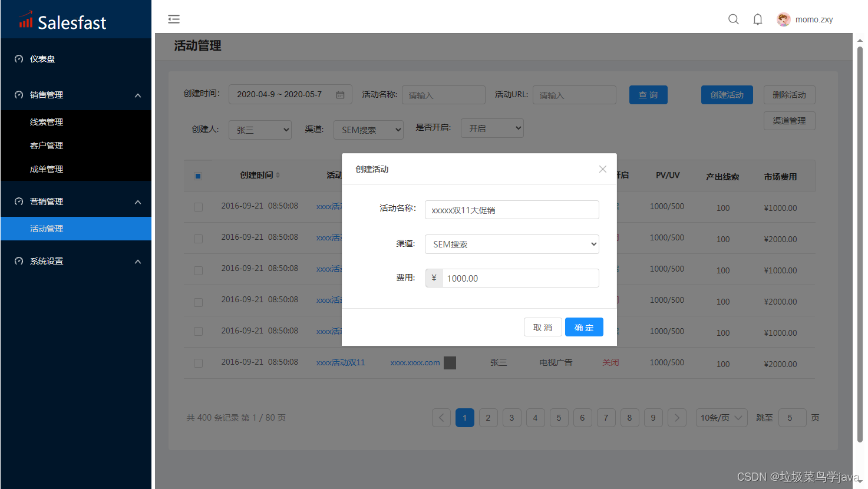Viewport: 868px width, 489px height.
Task: Click the 产出线索 column header
Action: 722,176
